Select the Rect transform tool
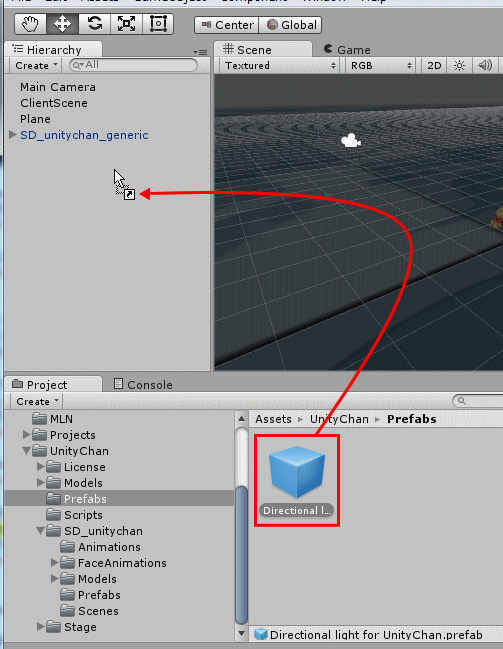Screen dimensions: 503x649 pos(158,24)
